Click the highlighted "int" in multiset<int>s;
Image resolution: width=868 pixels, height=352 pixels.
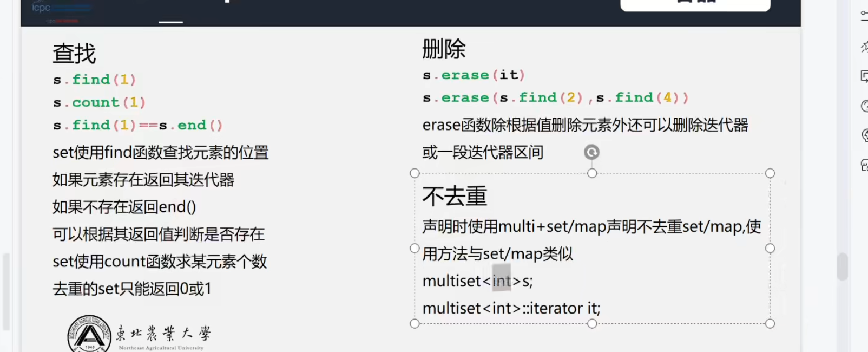[501, 281]
